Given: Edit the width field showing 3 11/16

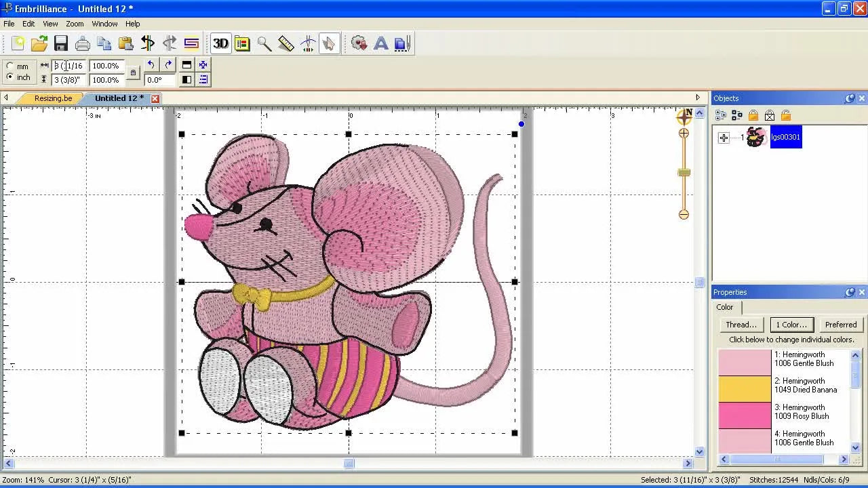Looking at the screenshot, I should [x=69, y=66].
